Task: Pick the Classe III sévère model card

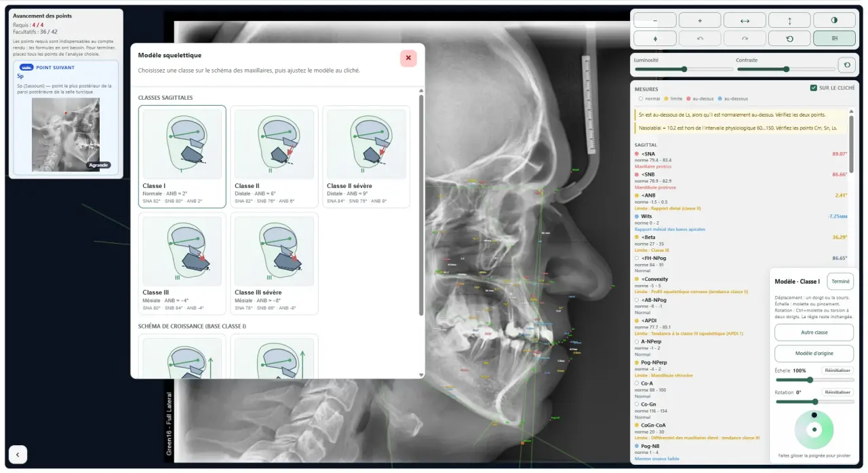Action: point(275,263)
